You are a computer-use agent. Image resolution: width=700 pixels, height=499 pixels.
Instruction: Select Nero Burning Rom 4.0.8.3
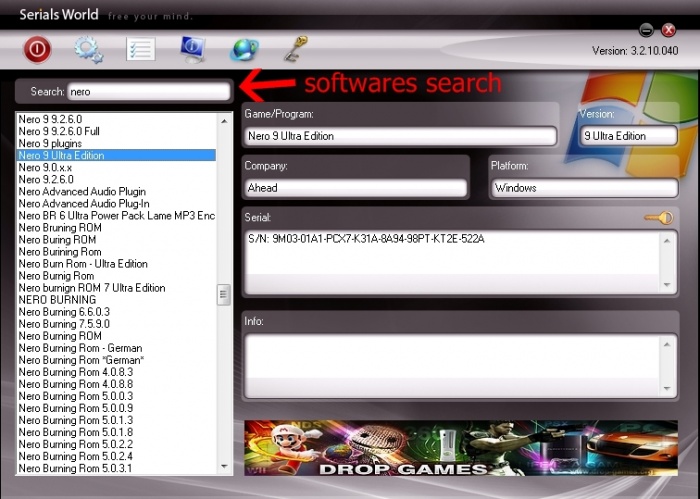[117, 372]
